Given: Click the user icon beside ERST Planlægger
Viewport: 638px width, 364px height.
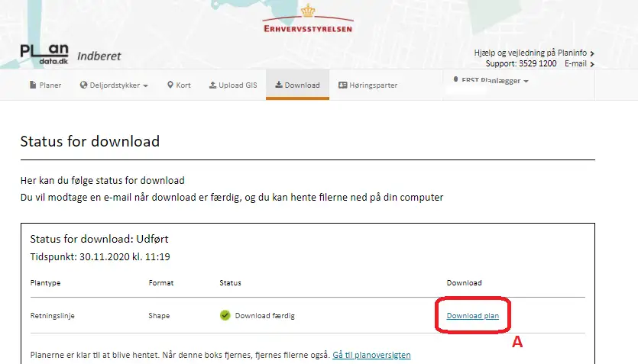Looking at the screenshot, I should pos(455,80).
